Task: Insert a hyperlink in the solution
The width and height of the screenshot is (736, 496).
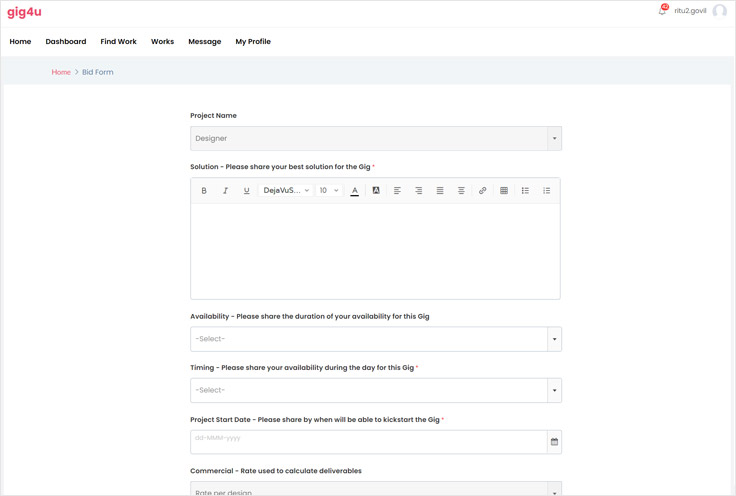Action: click(x=482, y=190)
